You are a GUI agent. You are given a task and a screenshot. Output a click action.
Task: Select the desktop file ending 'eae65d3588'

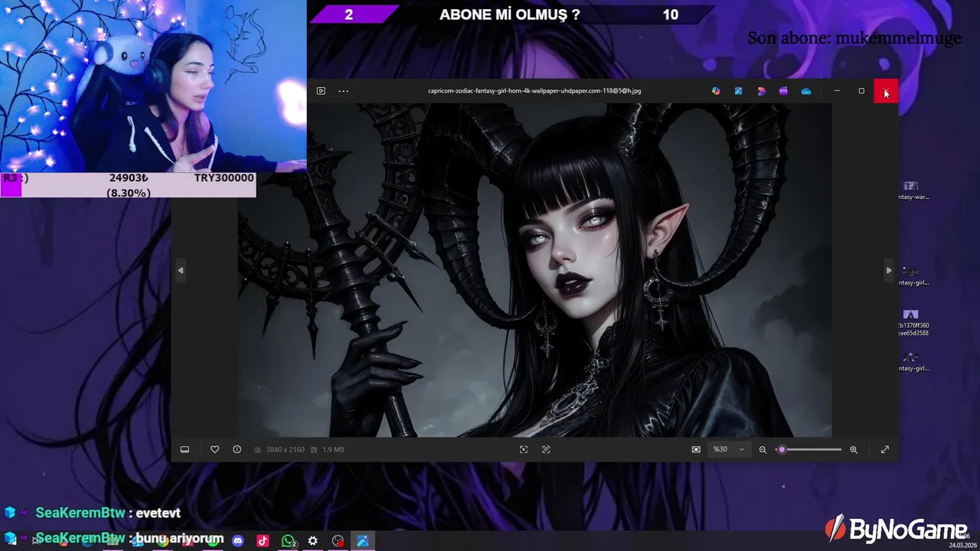912,323
